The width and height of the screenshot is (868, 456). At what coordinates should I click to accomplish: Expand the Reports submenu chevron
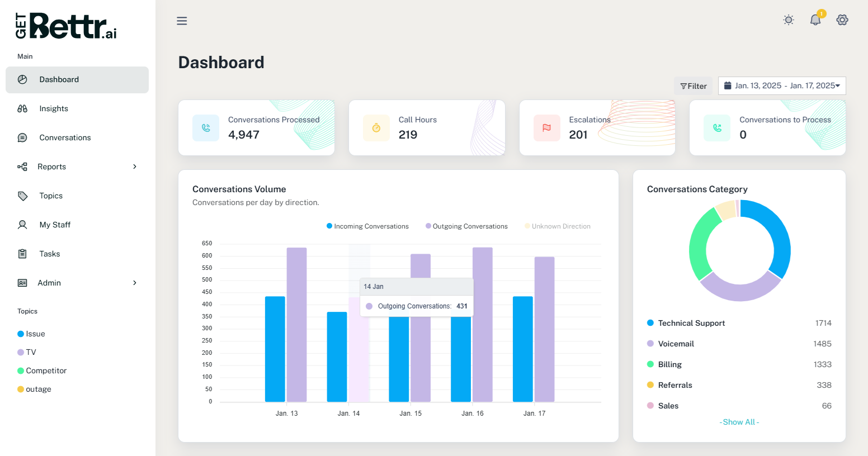click(x=135, y=167)
